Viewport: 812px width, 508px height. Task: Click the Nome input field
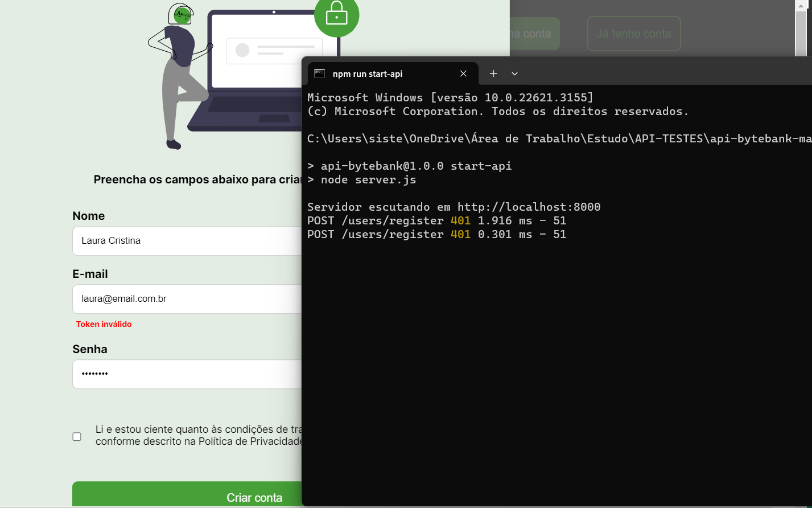pos(187,241)
